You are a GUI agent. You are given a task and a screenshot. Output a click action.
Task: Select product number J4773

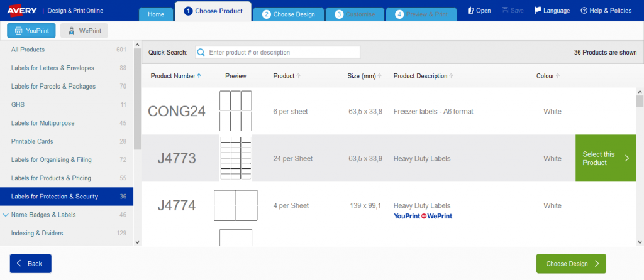[x=177, y=158]
